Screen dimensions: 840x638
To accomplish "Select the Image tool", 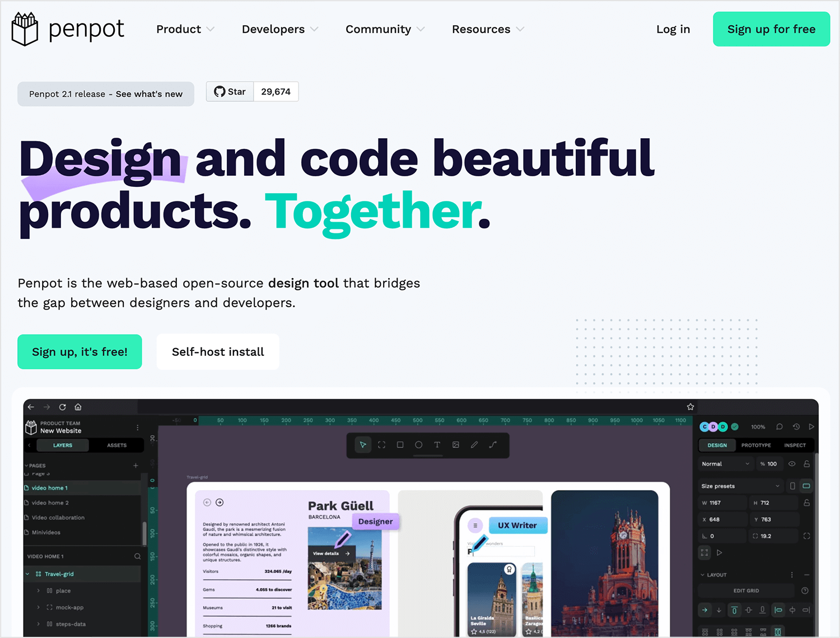I will tap(456, 445).
